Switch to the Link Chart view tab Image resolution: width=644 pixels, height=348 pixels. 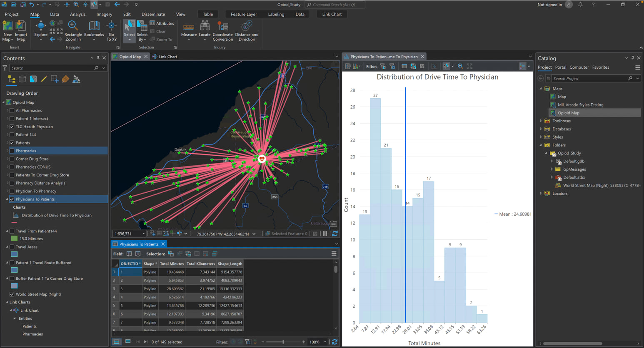(167, 57)
